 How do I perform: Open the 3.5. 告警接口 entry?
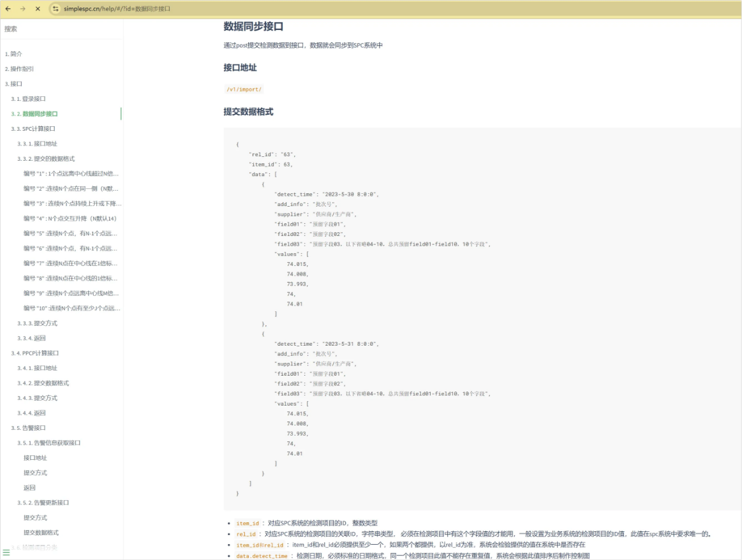(28, 428)
